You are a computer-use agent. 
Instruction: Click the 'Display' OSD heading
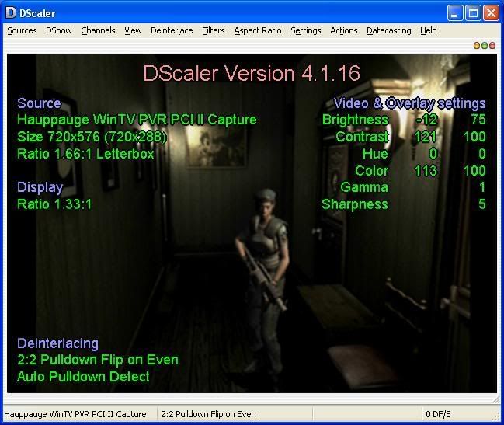pyautogui.click(x=40, y=187)
